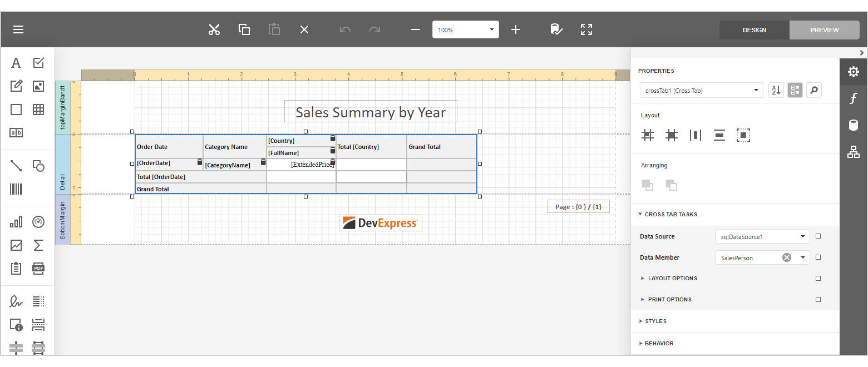This screenshot has height=367, width=868.
Task: Select the Table tool in the toolbox
Action: pos(38,109)
